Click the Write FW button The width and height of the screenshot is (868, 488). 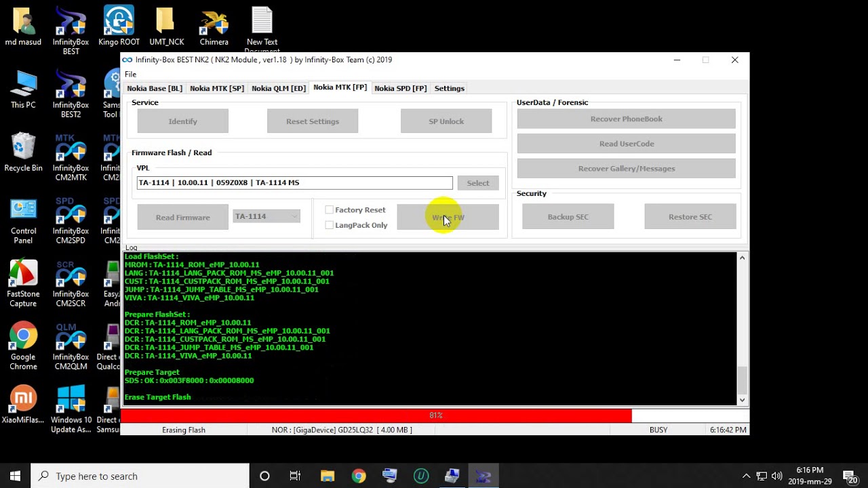448,218
